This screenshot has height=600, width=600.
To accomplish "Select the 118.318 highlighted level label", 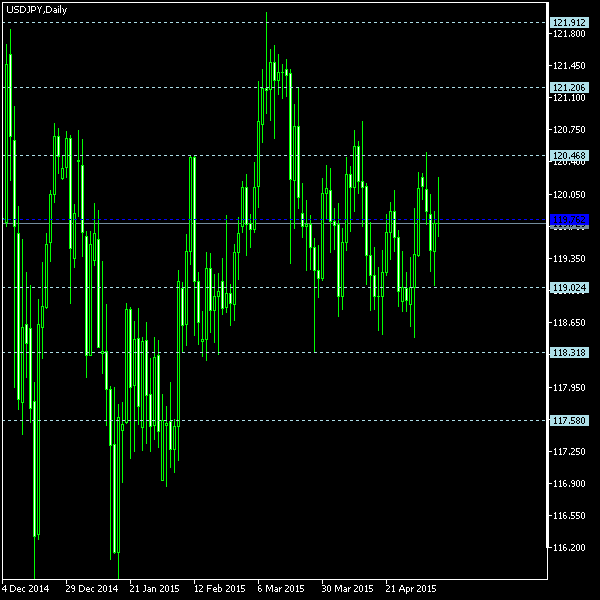I will pyautogui.click(x=569, y=352).
